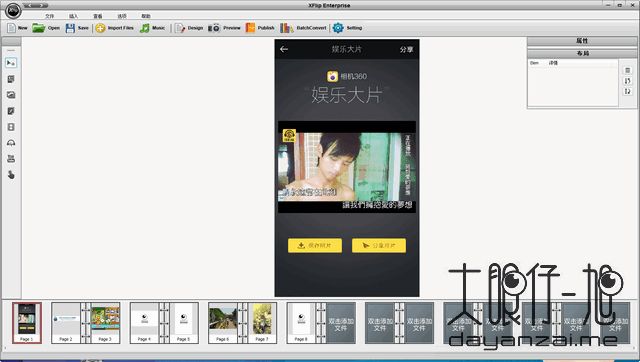The width and height of the screenshot is (640, 362).
Task: Click the round XFlip application logo button
Action: [13, 10]
